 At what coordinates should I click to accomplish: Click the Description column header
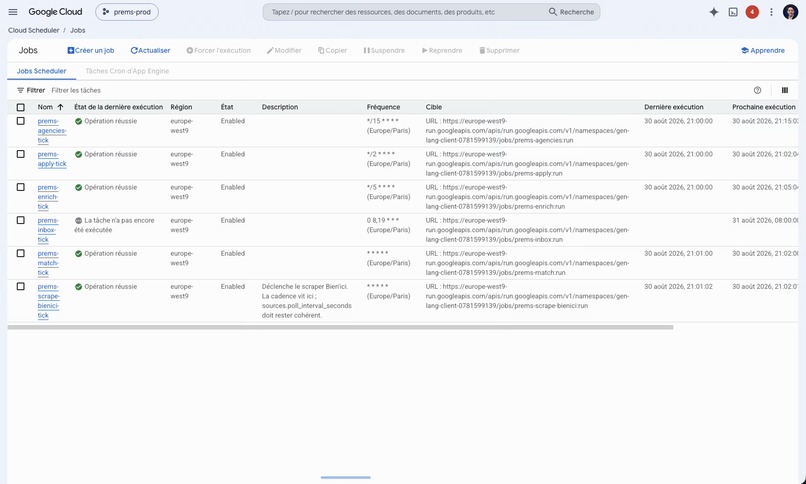(280, 107)
